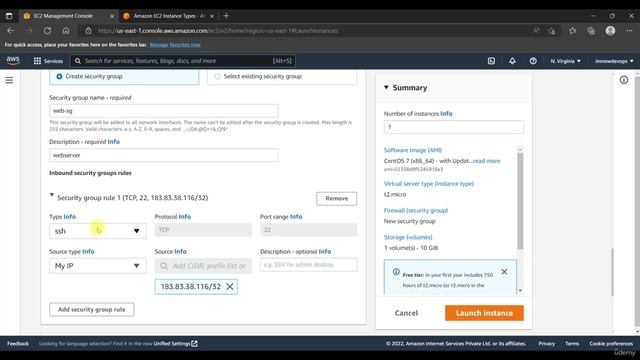The image size is (640, 360).
Task: Click summary scrollbar down arrow
Action: click(520, 291)
